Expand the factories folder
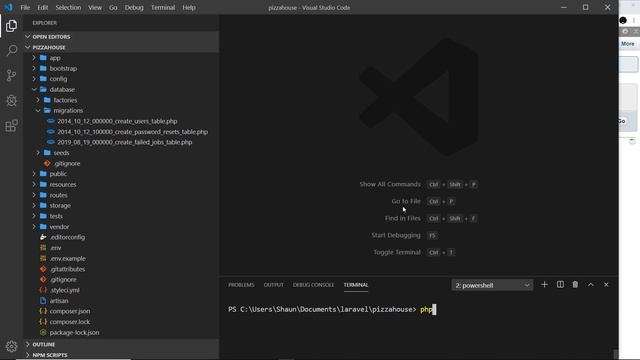This screenshot has height=360, width=640. click(x=65, y=100)
